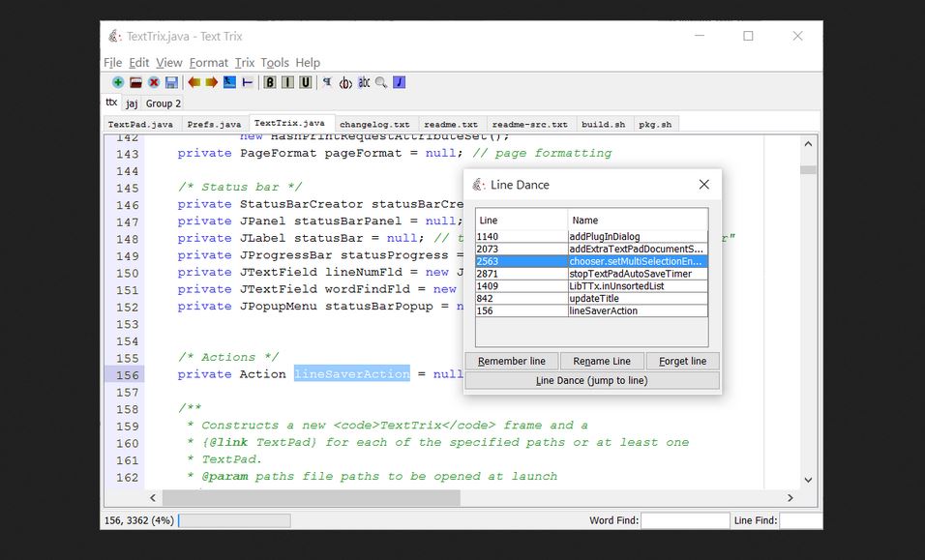This screenshot has height=560, width=925.
Task: Select the updateTitle row
Action: (x=592, y=298)
